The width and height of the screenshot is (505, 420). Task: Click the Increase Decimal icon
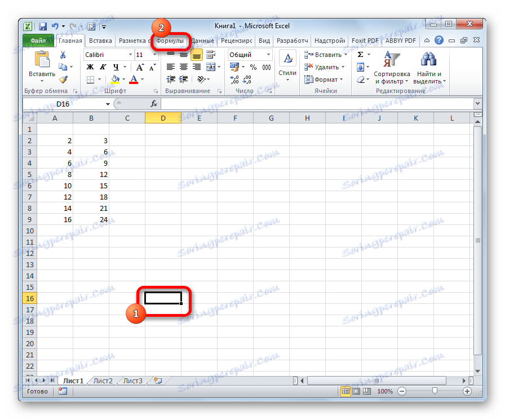[234, 79]
